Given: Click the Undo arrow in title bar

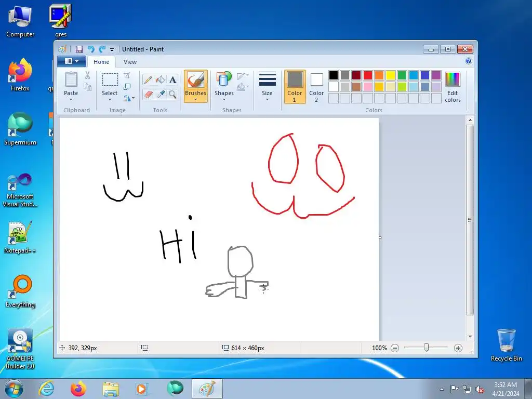Looking at the screenshot, I should point(90,49).
